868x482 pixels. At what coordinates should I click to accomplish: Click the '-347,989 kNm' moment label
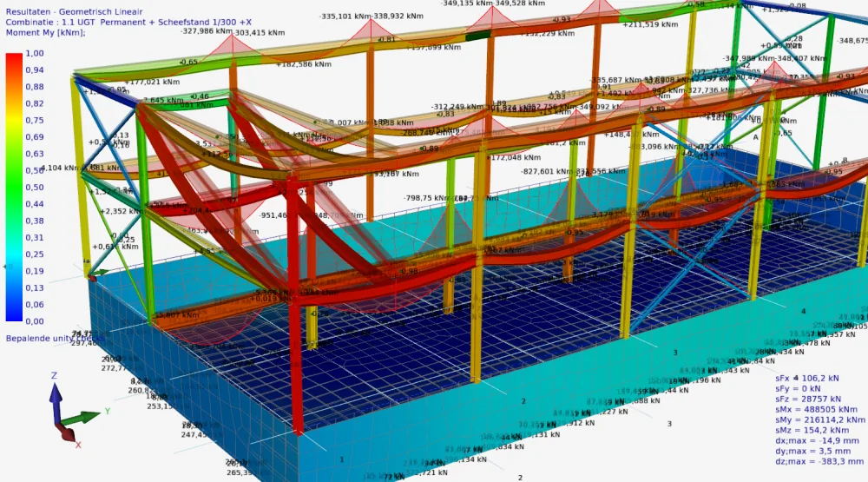(x=748, y=58)
